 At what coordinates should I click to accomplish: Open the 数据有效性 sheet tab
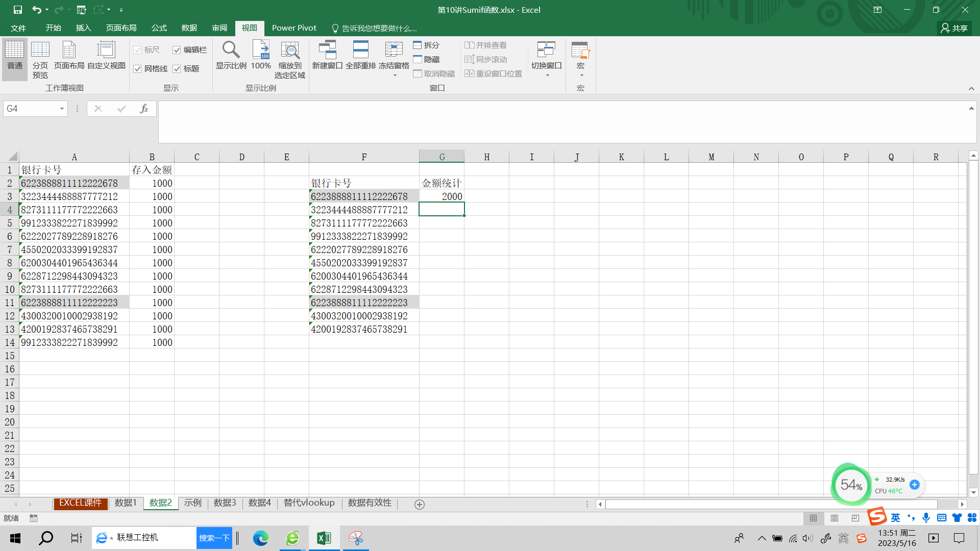pyautogui.click(x=370, y=503)
